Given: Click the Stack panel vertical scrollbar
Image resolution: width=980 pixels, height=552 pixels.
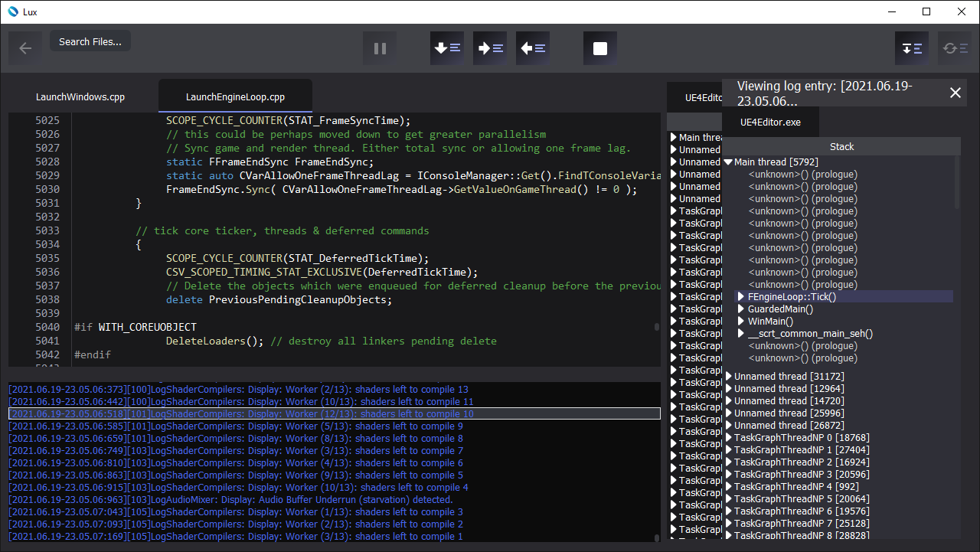Looking at the screenshot, I should (957, 183).
